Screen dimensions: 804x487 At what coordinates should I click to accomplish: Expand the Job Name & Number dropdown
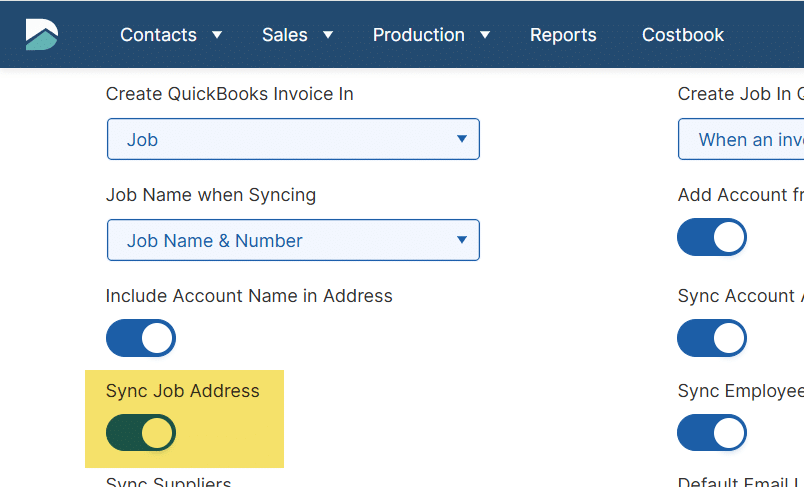293,241
